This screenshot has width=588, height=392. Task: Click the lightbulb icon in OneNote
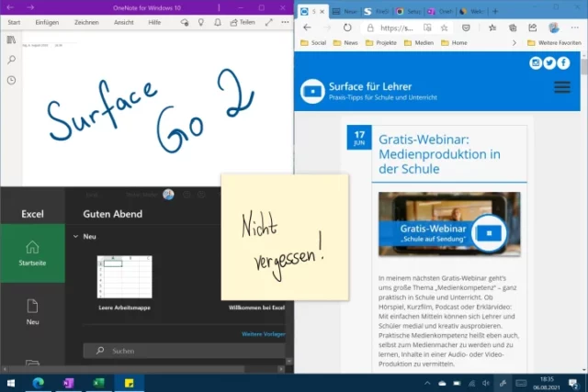(x=201, y=22)
